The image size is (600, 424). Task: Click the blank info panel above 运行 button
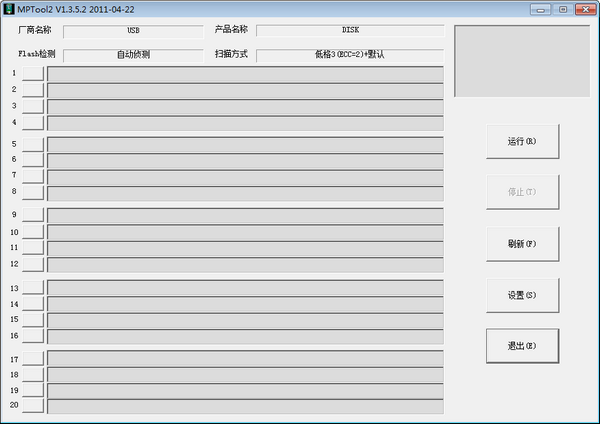coord(521,62)
